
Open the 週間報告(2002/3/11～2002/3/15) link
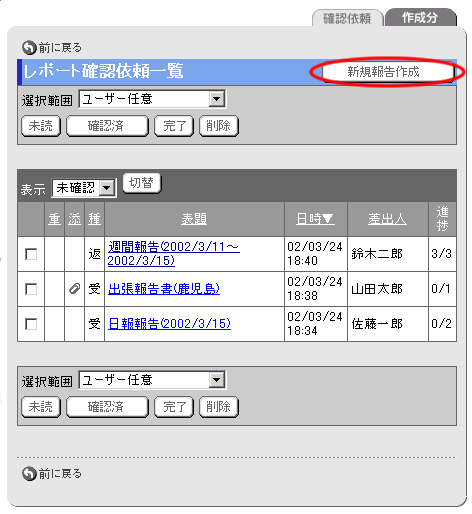[x=173, y=253]
